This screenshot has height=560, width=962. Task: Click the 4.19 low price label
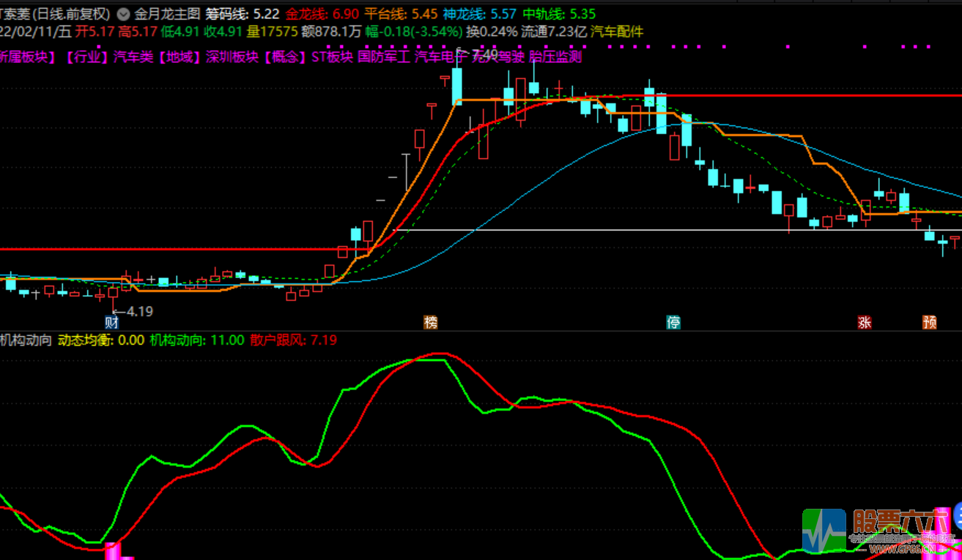139,311
